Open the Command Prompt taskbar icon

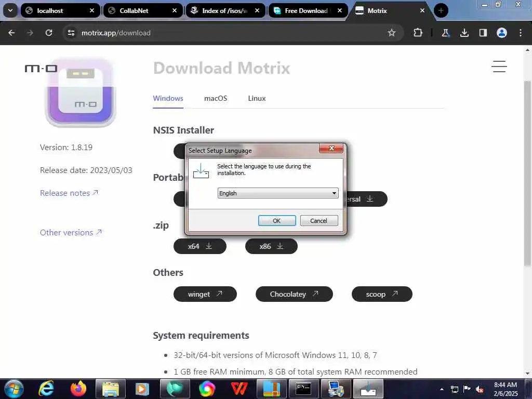[x=303, y=389]
